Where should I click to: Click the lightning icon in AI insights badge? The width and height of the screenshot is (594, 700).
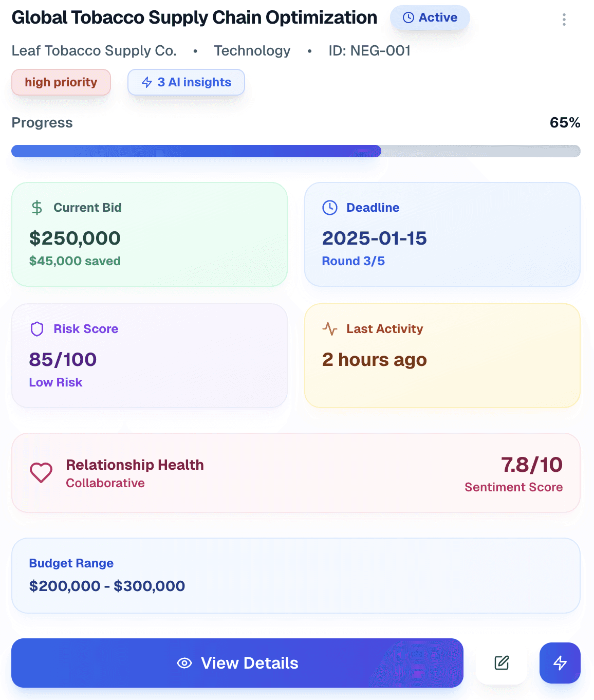[x=147, y=82]
